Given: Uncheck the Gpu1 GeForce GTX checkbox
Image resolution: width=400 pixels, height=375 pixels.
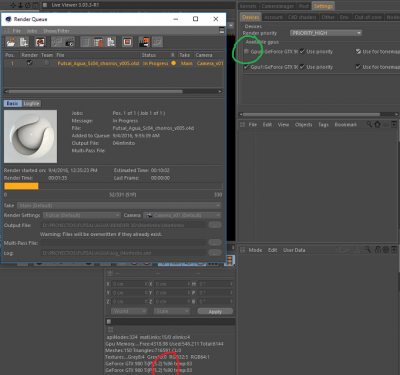Looking at the screenshot, I should (x=246, y=67).
